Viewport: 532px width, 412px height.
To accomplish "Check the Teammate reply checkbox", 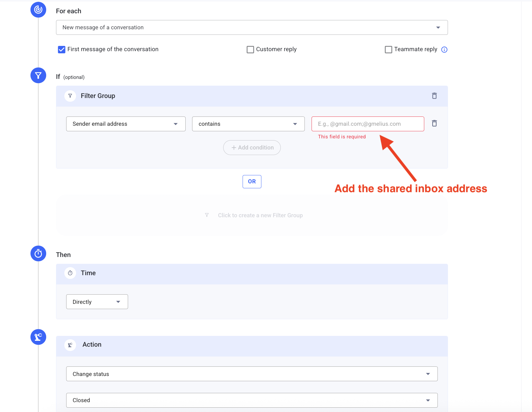I will tap(389, 50).
